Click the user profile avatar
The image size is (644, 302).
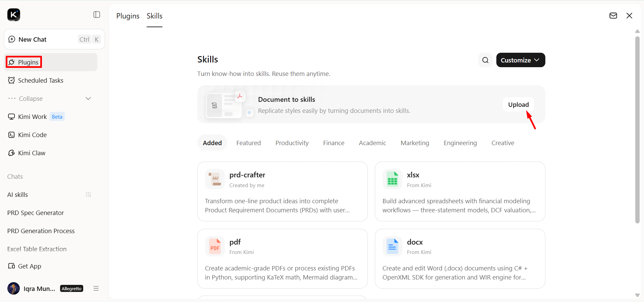14,288
